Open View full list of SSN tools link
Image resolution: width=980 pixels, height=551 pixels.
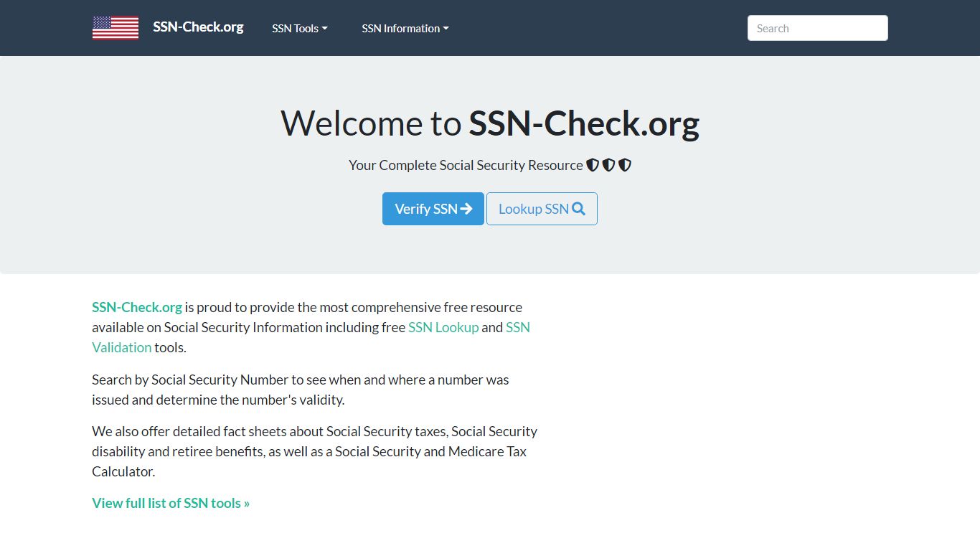coord(171,503)
